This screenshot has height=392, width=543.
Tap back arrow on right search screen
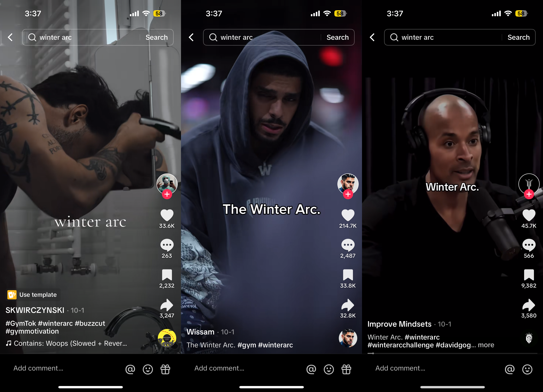point(373,37)
